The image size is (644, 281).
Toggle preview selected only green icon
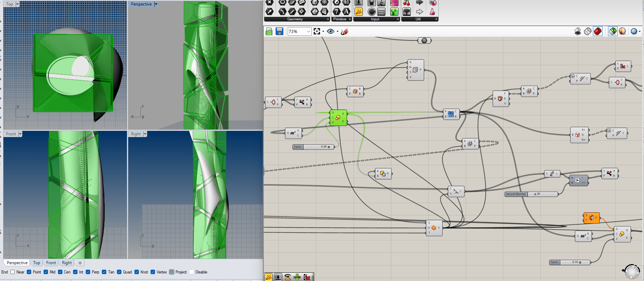[x=613, y=32]
